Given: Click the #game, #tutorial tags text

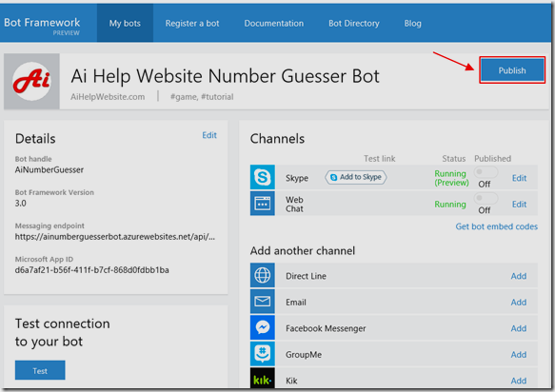Looking at the screenshot, I should (x=202, y=97).
